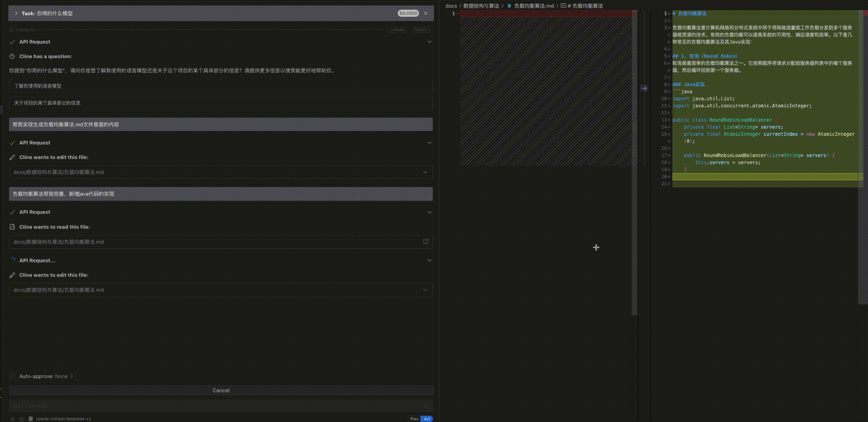Click the Checkpoint flag icon
This screenshot has height=422, width=868.
11,29
